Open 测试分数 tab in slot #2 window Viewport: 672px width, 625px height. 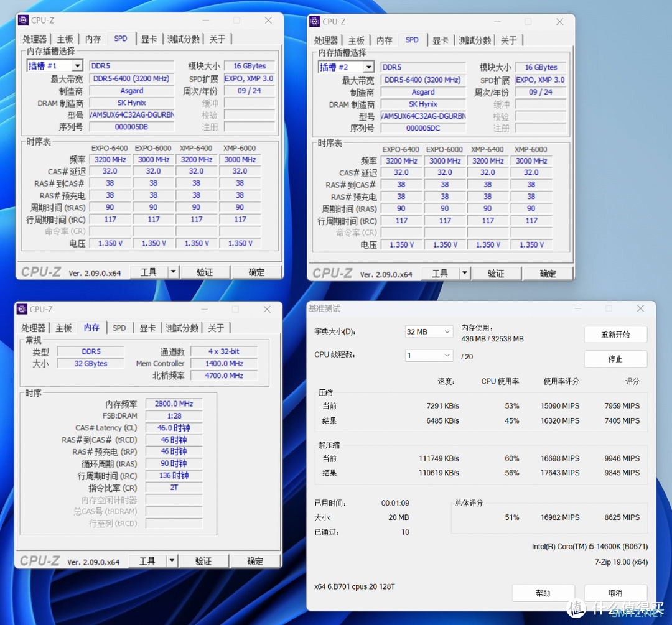(x=475, y=40)
